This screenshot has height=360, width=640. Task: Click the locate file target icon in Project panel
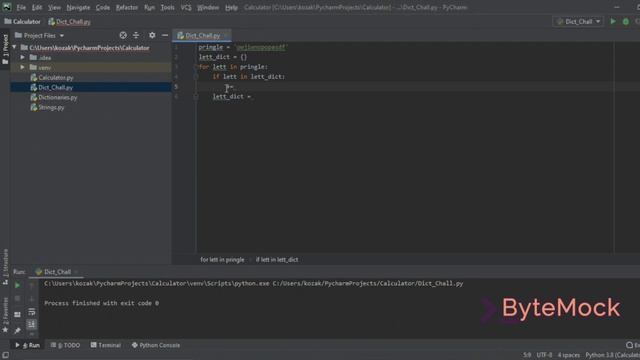point(123,36)
